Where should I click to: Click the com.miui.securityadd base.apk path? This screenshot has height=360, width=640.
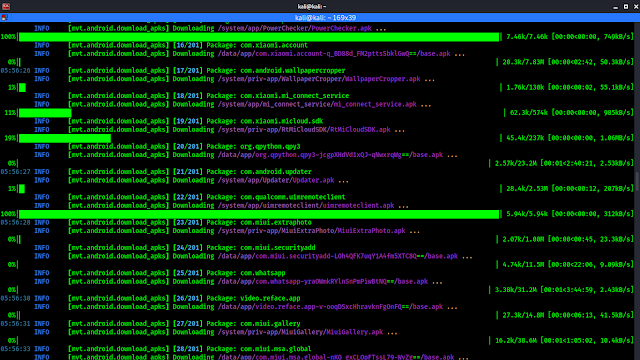(338, 256)
